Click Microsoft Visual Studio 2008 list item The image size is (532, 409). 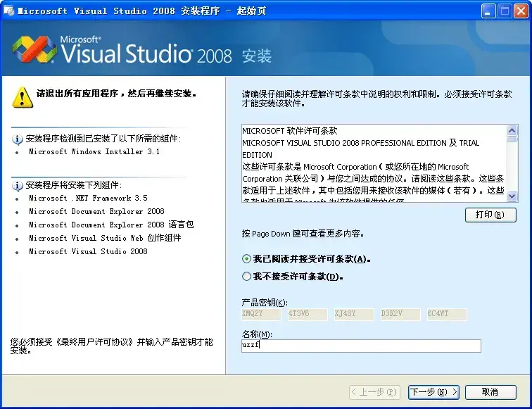point(88,251)
